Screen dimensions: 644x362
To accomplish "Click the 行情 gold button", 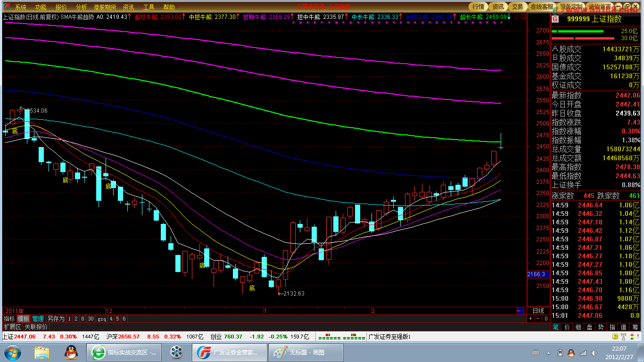I will pos(479,7).
